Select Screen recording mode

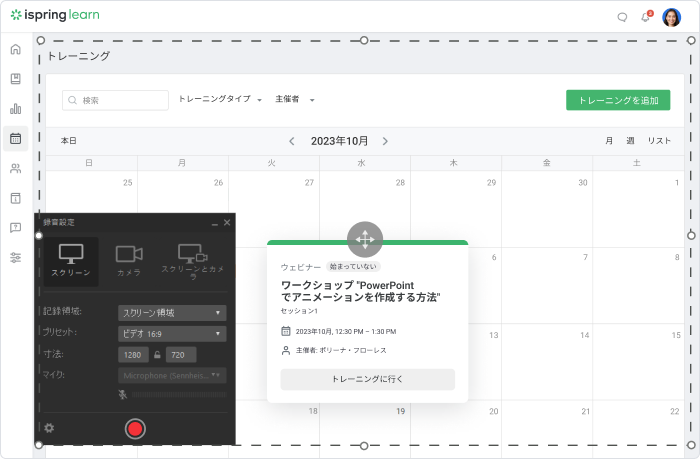point(71,261)
